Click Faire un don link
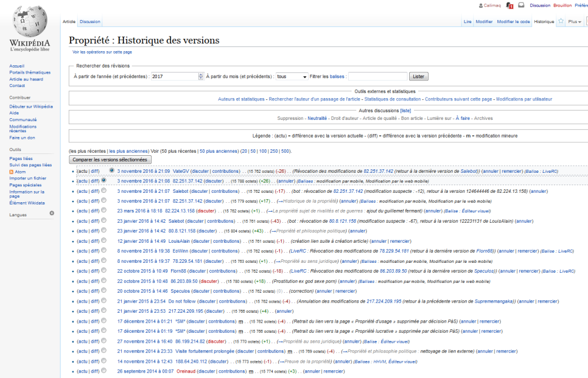 (x=22, y=138)
